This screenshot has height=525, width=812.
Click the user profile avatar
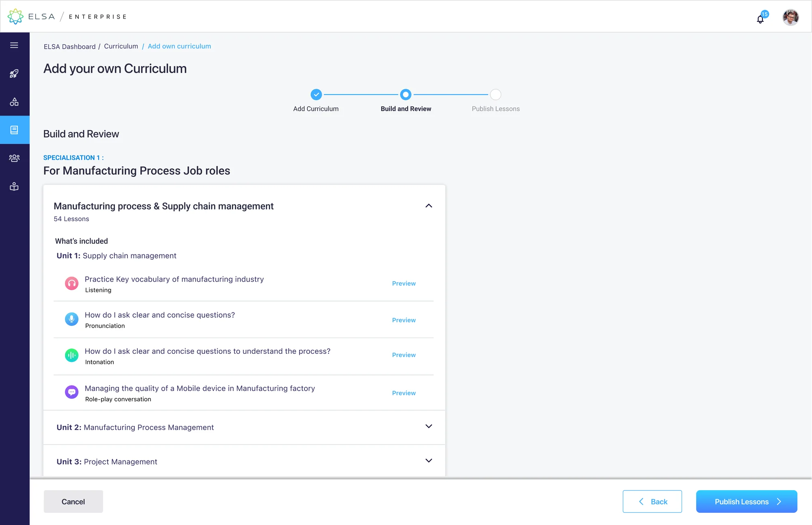(x=790, y=17)
